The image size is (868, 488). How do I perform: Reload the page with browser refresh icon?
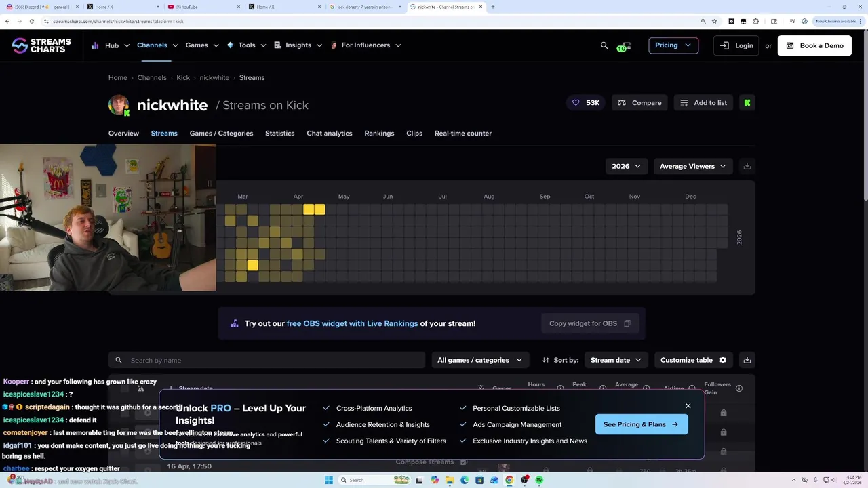pyautogui.click(x=31, y=21)
